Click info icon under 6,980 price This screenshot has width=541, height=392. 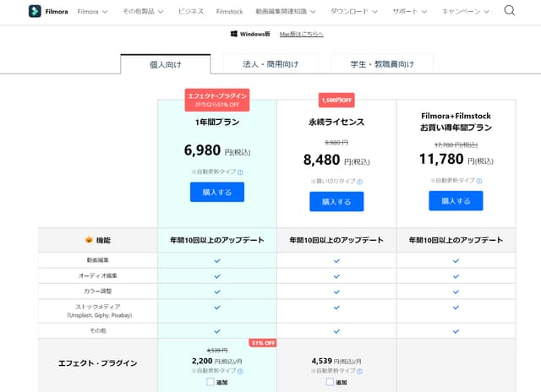(240, 172)
